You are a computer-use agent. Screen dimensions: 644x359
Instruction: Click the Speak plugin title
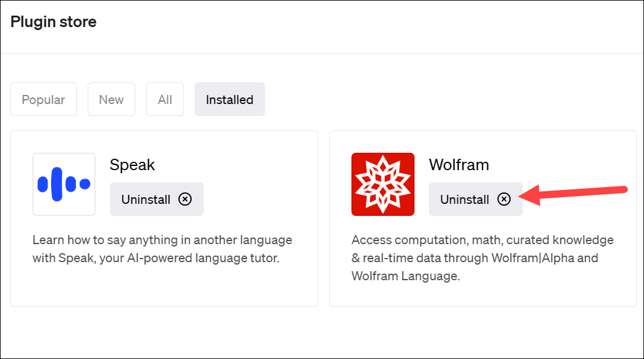[132, 165]
